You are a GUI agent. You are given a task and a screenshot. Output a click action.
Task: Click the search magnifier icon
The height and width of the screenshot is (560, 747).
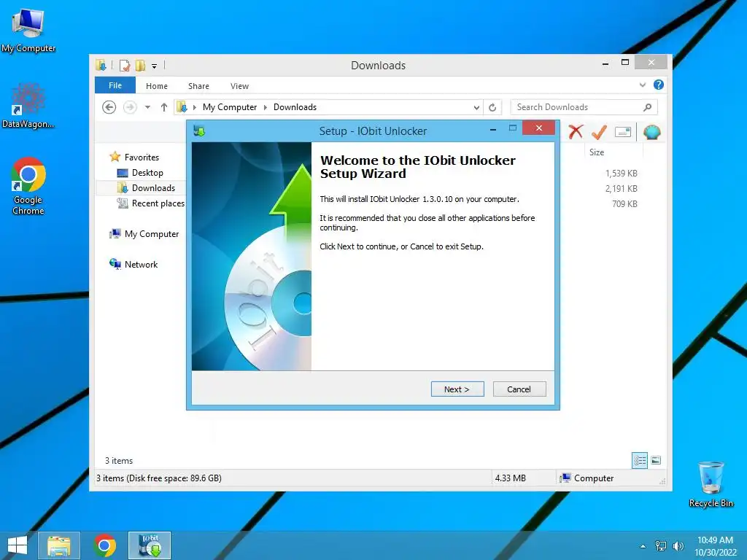point(648,107)
